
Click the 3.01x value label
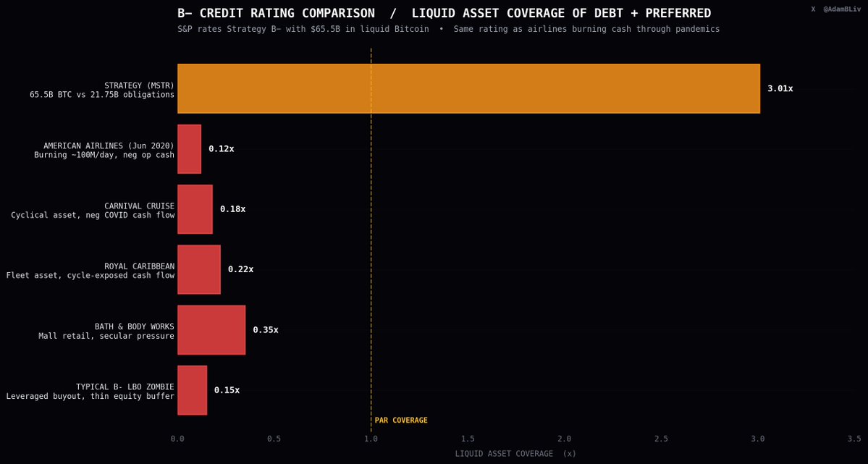point(780,88)
